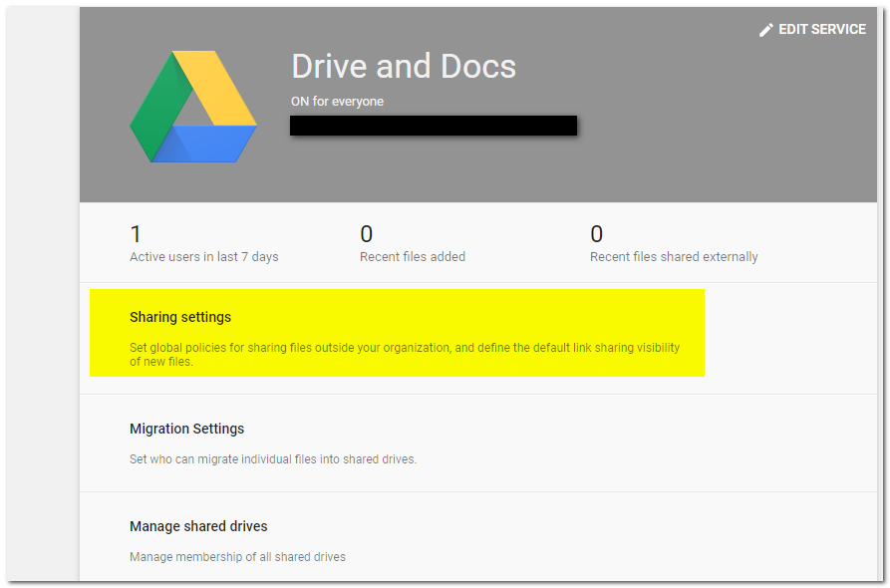Click Recent files added label

tap(413, 257)
